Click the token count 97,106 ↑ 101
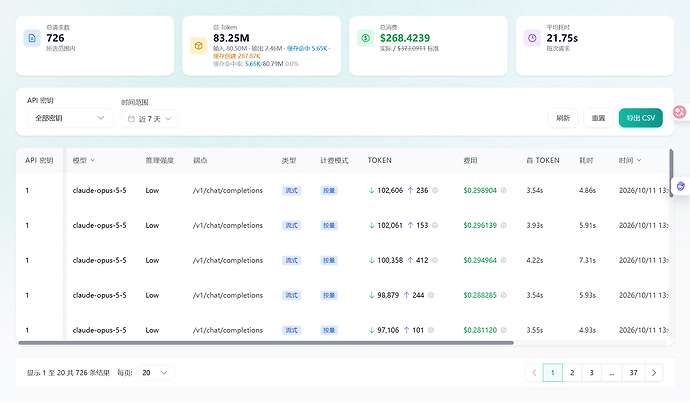The width and height of the screenshot is (690, 402). [396, 330]
